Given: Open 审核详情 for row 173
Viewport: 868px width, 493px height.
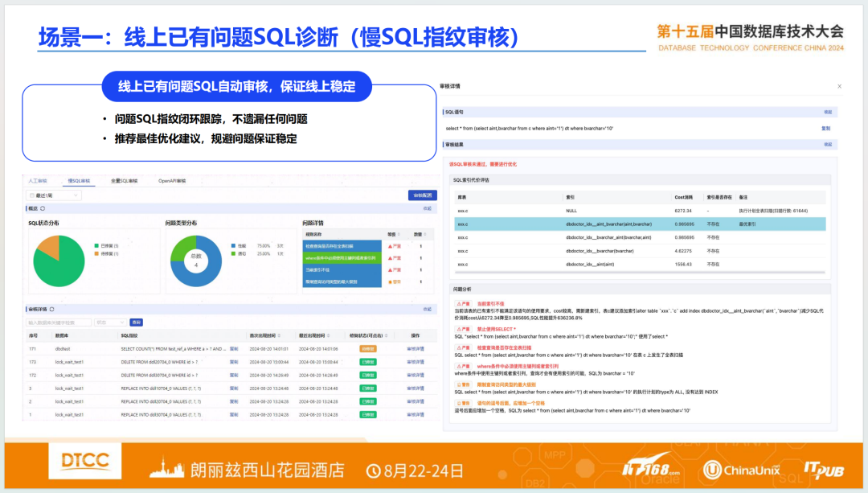Looking at the screenshot, I should tap(416, 362).
